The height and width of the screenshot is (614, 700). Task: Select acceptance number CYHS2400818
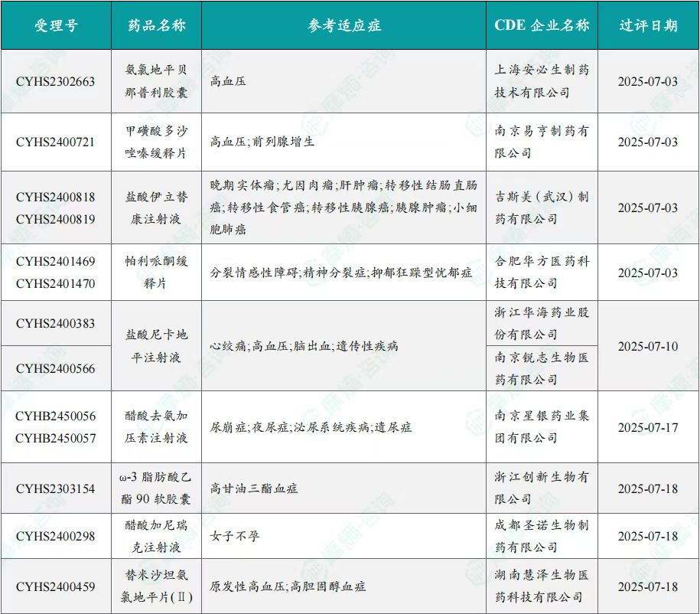pos(55,197)
